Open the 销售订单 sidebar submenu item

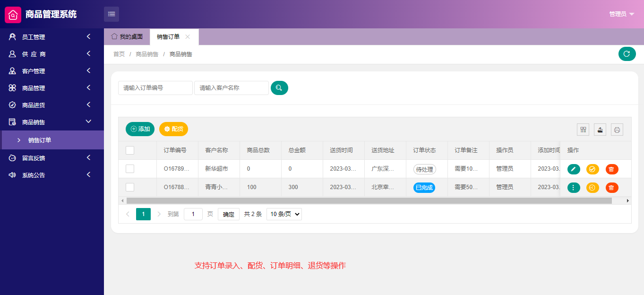point(52,140)
